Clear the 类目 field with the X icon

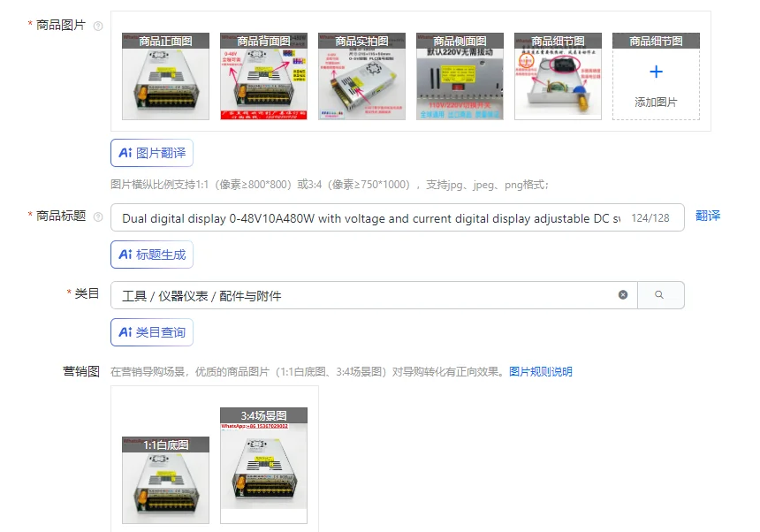click(x=623, y=294)
